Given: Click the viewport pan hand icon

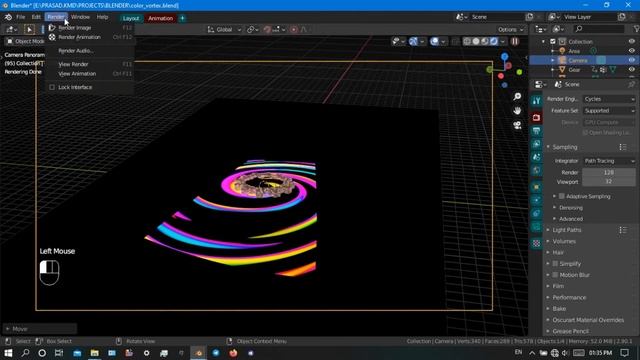Looking at the screenshot, I should [517, 111].
